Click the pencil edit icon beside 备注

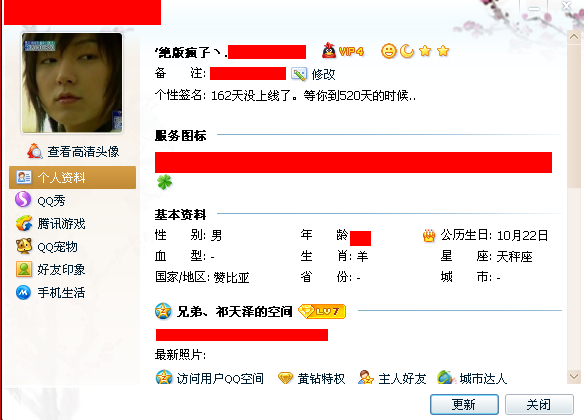[299, 74]
